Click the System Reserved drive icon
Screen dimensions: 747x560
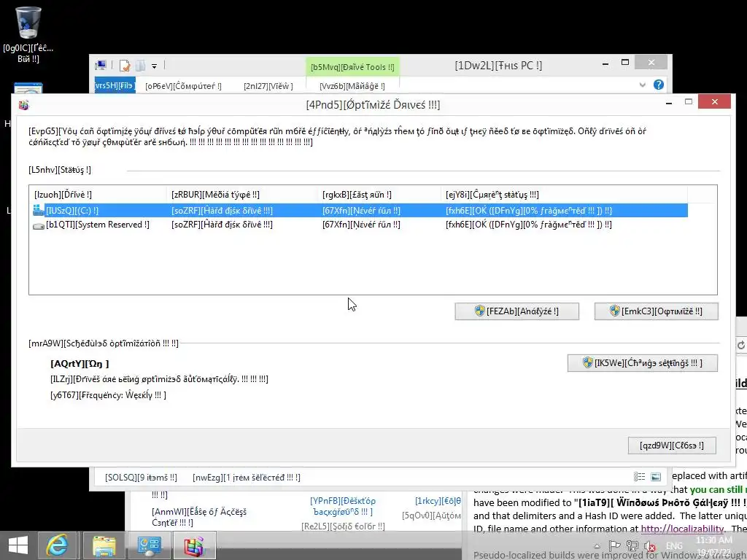pos(39,225)
